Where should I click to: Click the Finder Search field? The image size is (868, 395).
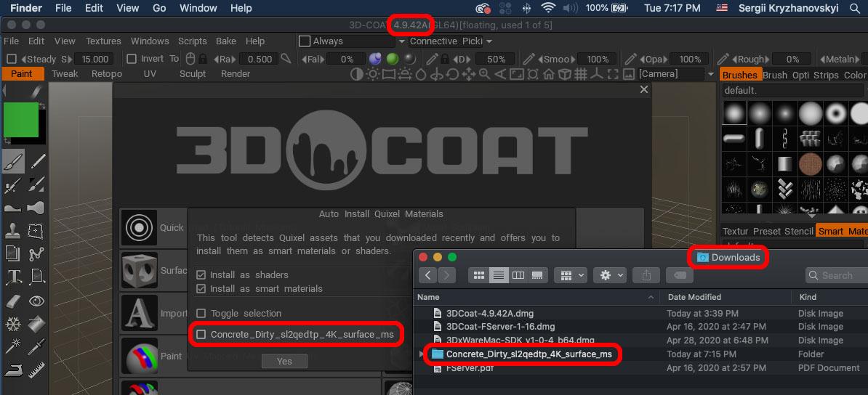pos(837,275)
